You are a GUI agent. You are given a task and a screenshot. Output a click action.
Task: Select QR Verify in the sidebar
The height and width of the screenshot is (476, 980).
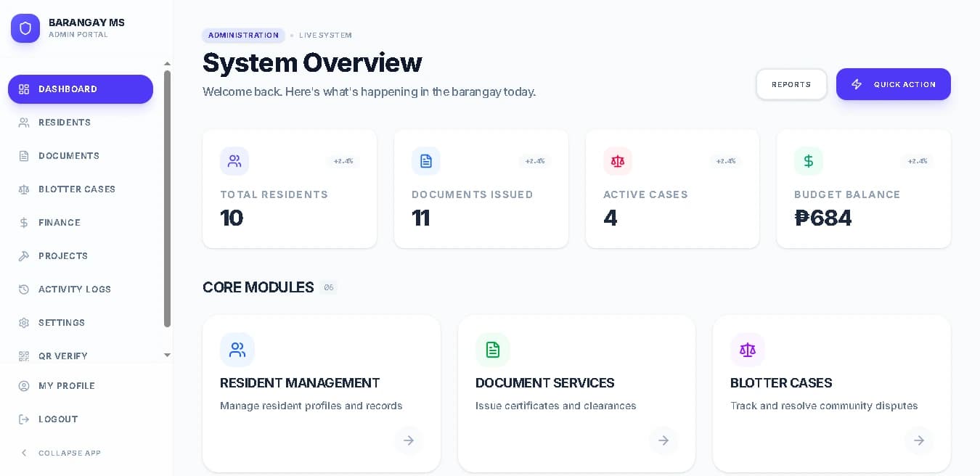(81, 356)
